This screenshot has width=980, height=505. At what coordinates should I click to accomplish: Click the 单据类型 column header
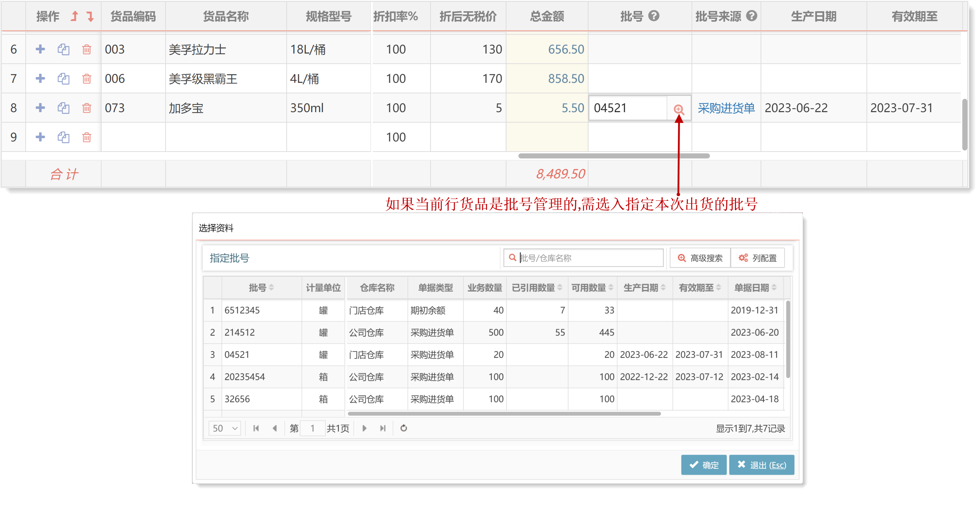pyautogui.click(x=436, y=288)
